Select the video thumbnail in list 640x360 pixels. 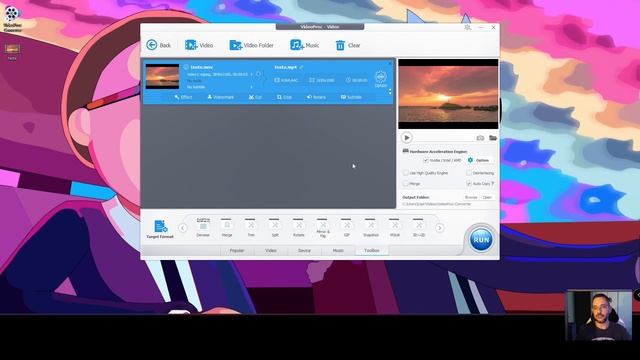tap(162, 76)
